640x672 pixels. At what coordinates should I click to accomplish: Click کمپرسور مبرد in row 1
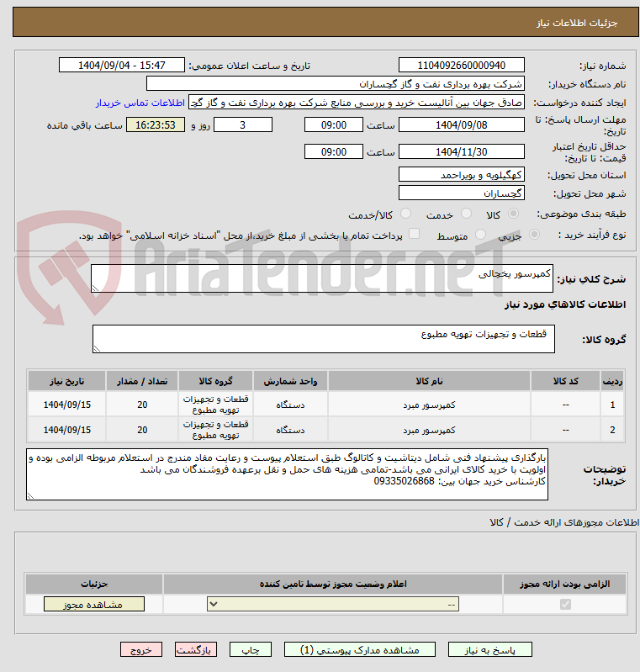pyautogui.click(x=429, y=405)
